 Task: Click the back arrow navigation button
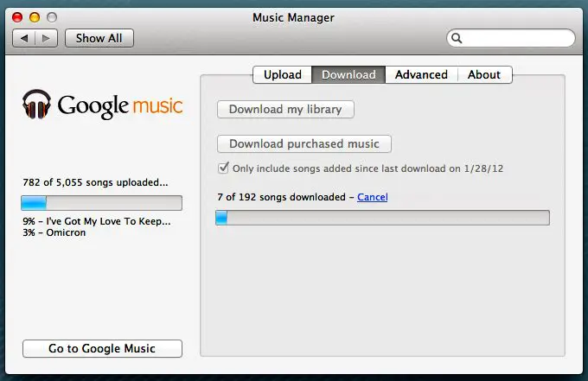24,38
